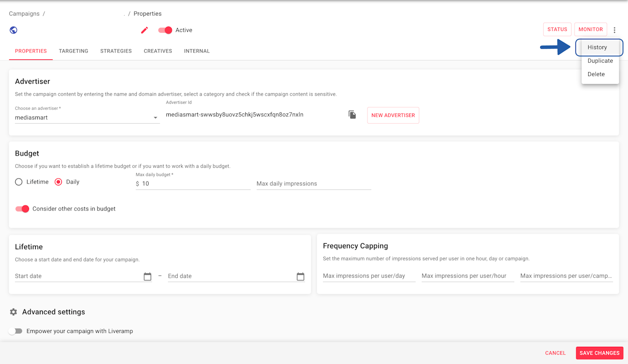Open the three-dot more options menu
Viewport: 628px width, 364px height.
coord(614,30)
